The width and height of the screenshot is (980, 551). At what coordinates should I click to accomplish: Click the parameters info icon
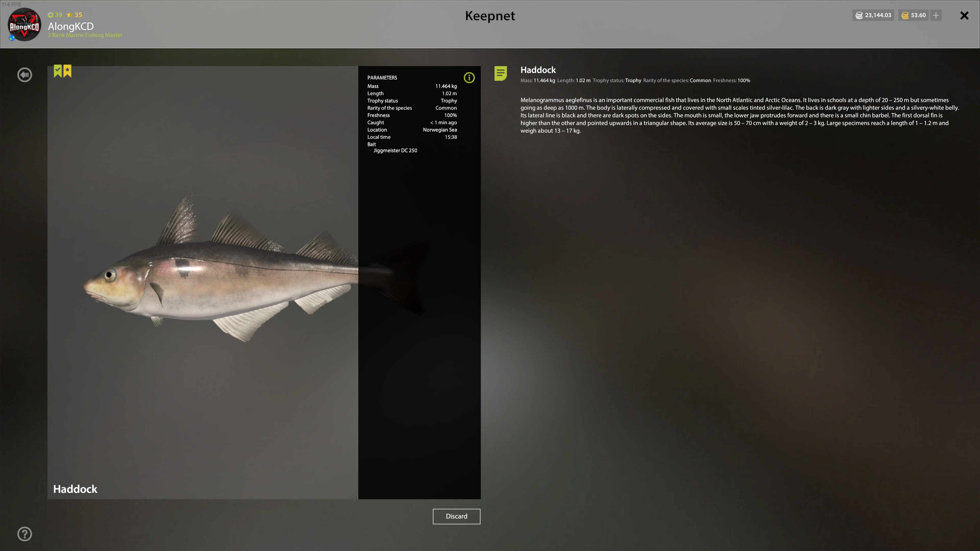coord(469,78)
